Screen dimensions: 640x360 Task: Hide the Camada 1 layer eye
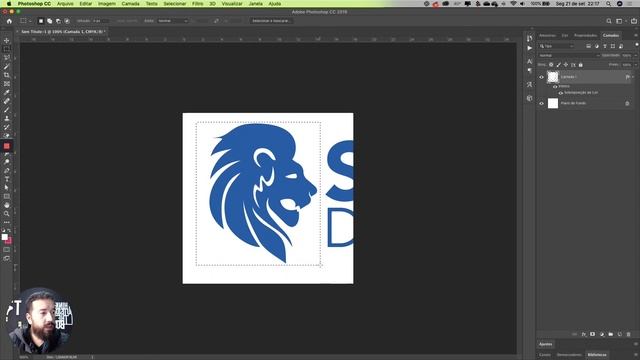[542, 77]
